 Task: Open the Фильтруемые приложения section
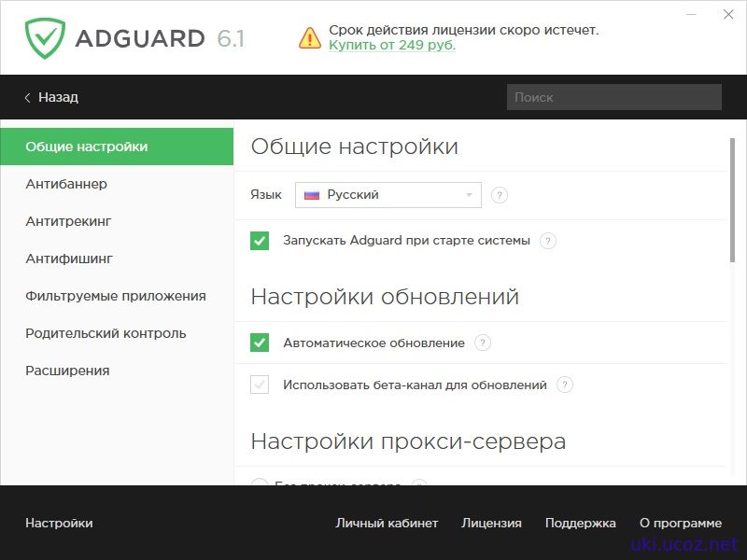tap(117, 296)
